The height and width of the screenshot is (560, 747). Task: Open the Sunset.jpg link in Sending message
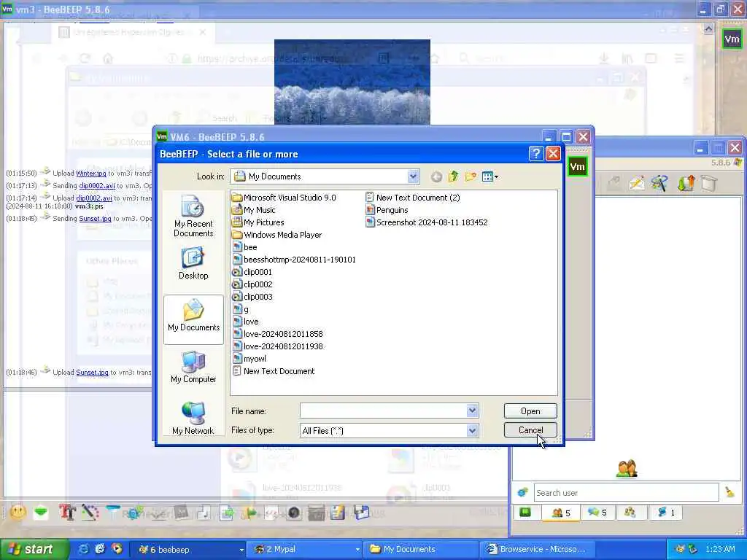(95, 219)
